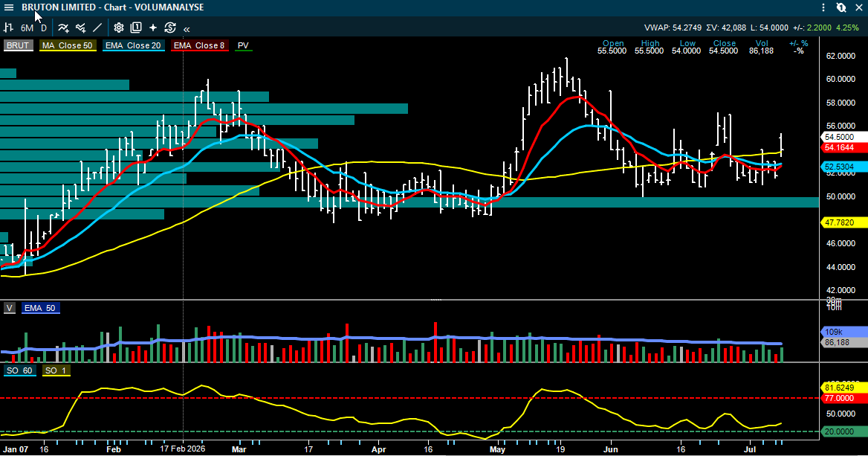Click the High 55.5000 readout
Image resolution: width=868 pixels, height=456 pixels.
tap(650, 47)
